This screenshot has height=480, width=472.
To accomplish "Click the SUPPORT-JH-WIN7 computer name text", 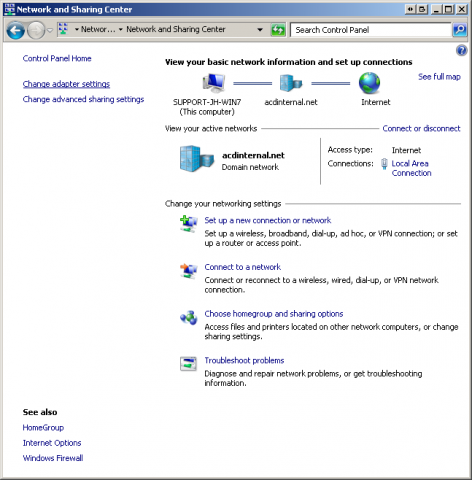I will pos(207,102).
